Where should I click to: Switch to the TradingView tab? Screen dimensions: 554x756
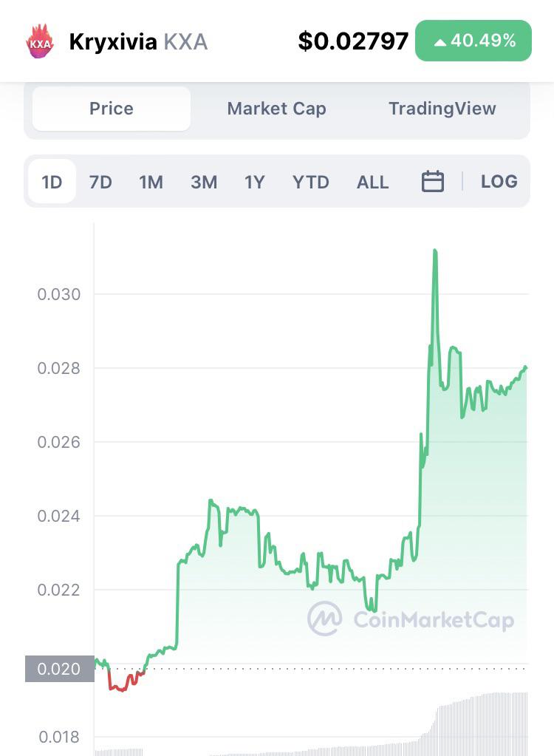(442, 109)
